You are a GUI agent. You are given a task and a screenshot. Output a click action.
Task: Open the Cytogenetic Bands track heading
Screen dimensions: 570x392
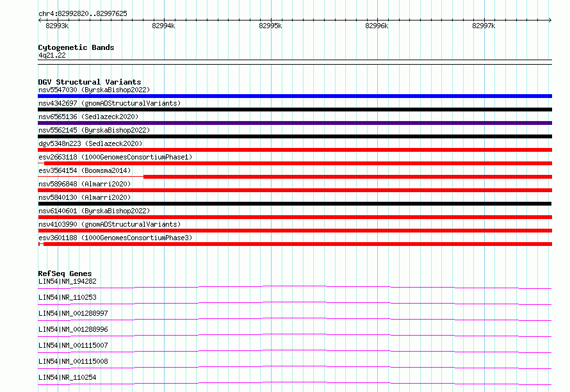click(76, 47)
